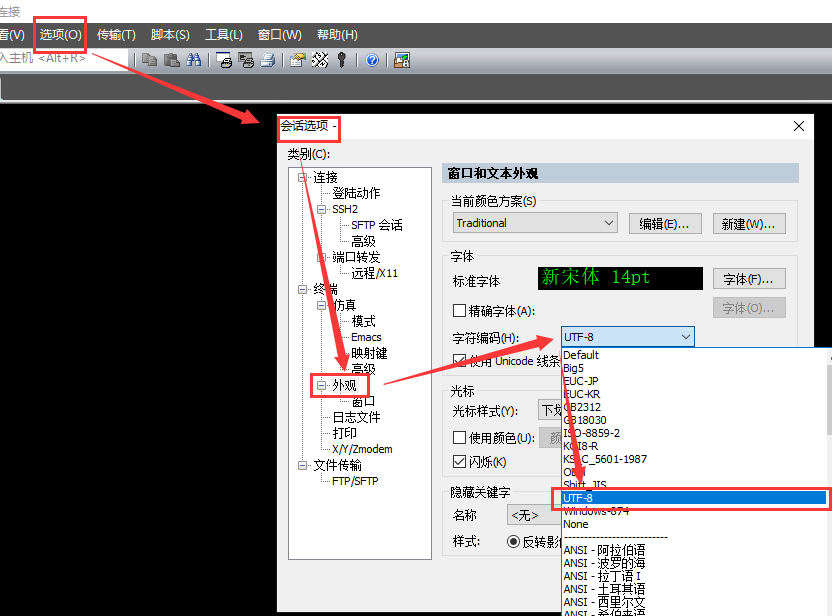The height and width of the screenshot is (616, 832).
Task: Open the 工具(L) menu
Action: pyautogui.click(x=223, y=35)
